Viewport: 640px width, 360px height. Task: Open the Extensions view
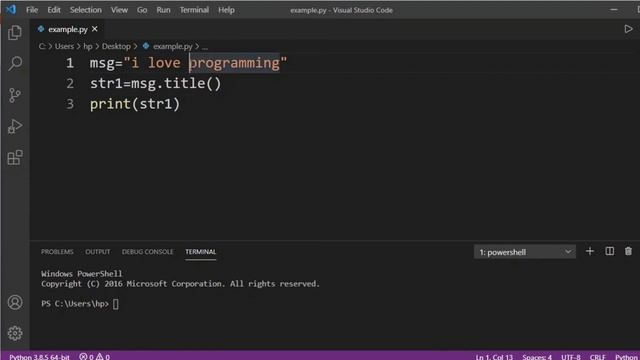[15, 158]
